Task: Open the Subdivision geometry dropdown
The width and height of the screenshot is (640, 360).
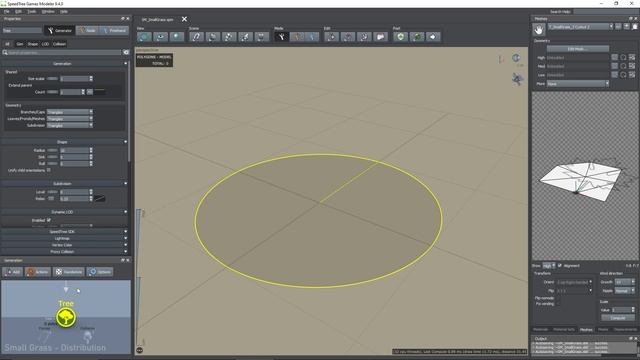Action: click(x=70, y=125)
